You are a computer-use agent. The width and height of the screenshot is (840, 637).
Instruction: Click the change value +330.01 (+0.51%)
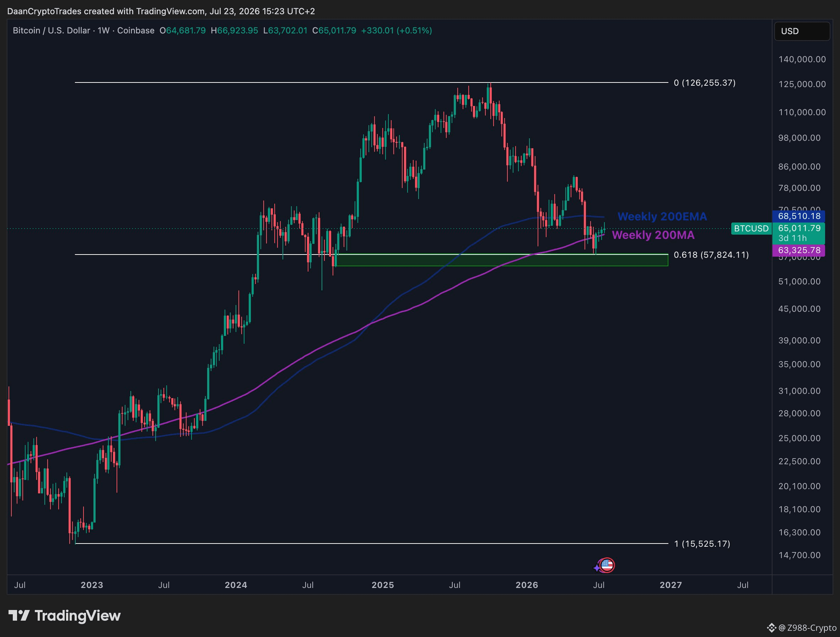(x=397, y=30)
